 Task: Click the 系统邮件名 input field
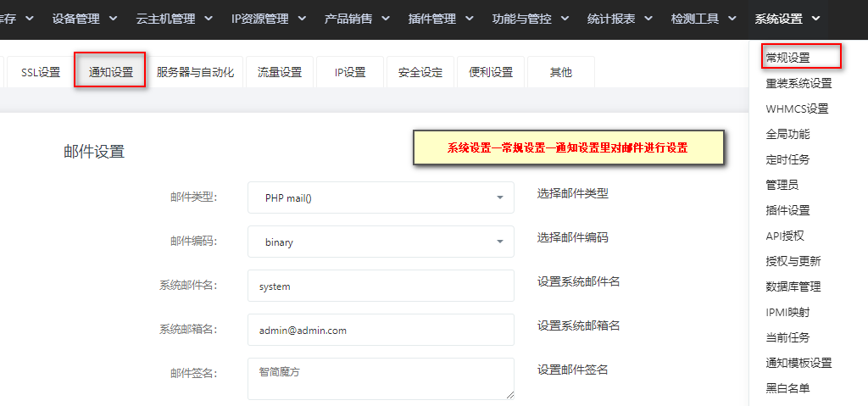(x=381, y=286)
